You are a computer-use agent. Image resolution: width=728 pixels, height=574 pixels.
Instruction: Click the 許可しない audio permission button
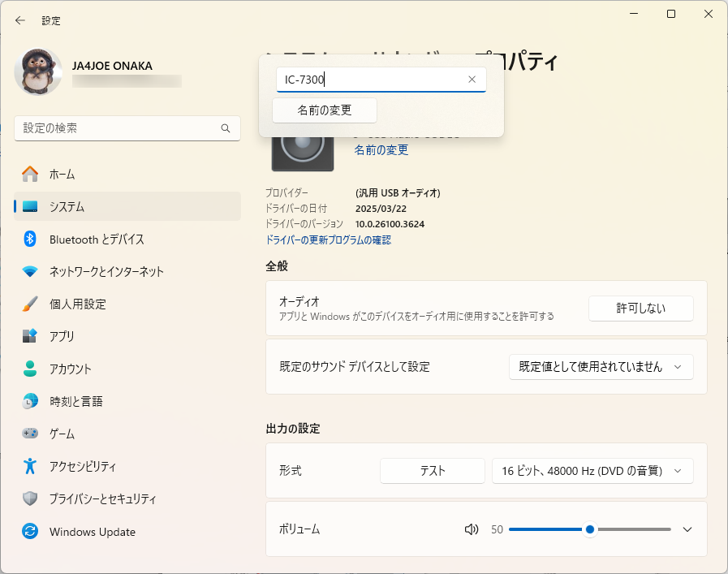pyautogui.click(x=640, y=309)
